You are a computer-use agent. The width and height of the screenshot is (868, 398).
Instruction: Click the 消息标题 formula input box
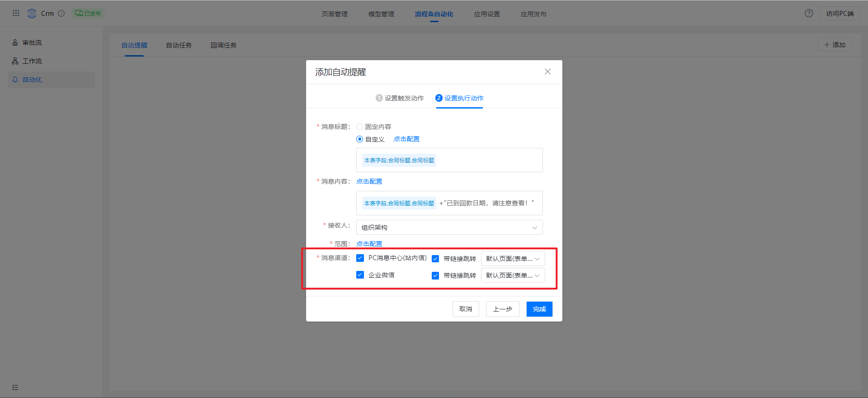tap(449, 160)
